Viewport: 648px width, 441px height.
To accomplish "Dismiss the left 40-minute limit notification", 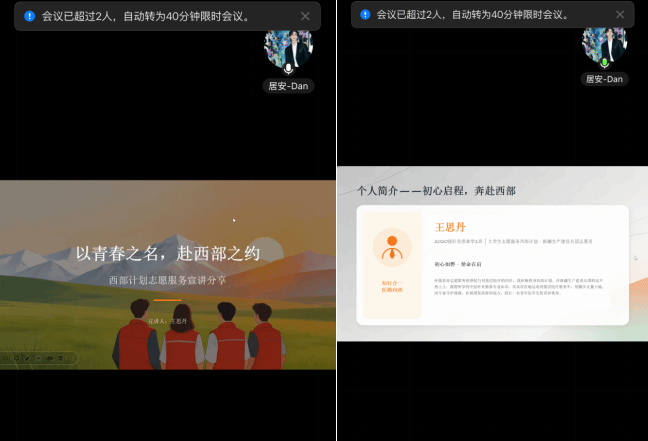I will [305, 16].
